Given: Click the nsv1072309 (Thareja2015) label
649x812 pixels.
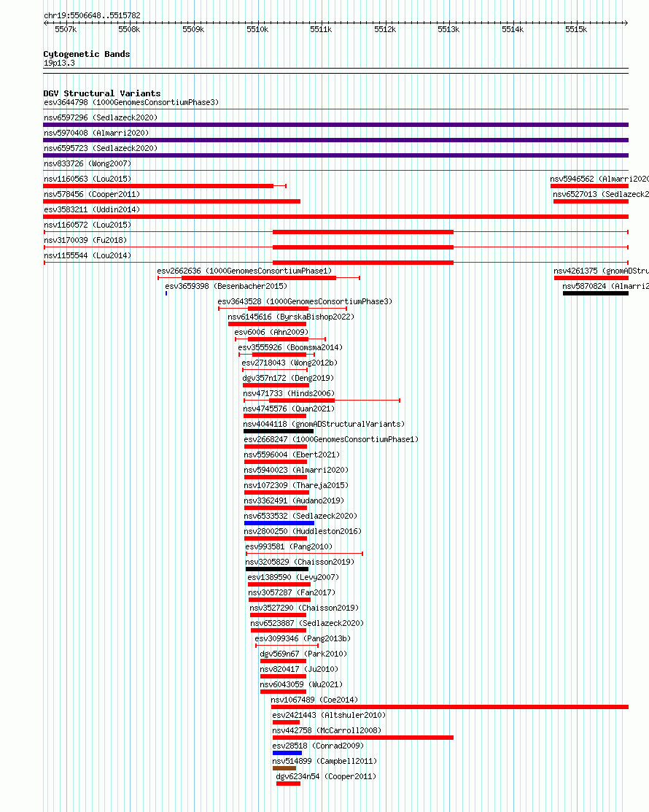Looking at the screenshot, I should [x=296, y=485].
